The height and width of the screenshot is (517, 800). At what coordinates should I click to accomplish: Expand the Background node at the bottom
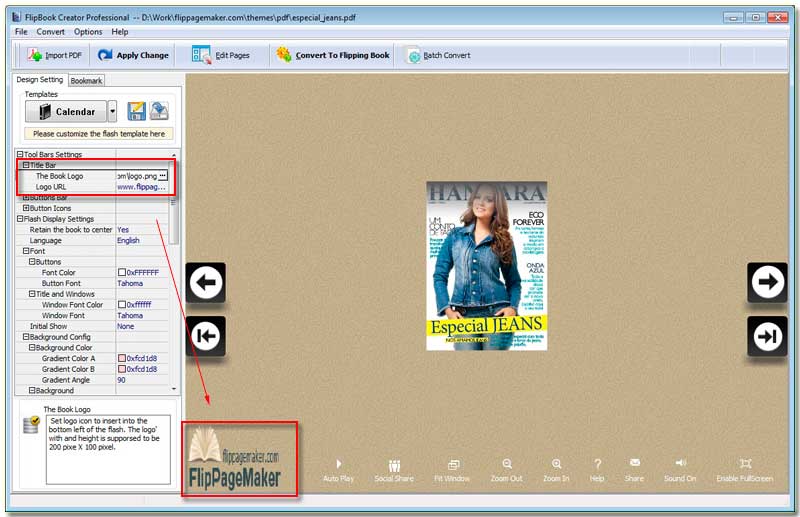pos(32,390)
